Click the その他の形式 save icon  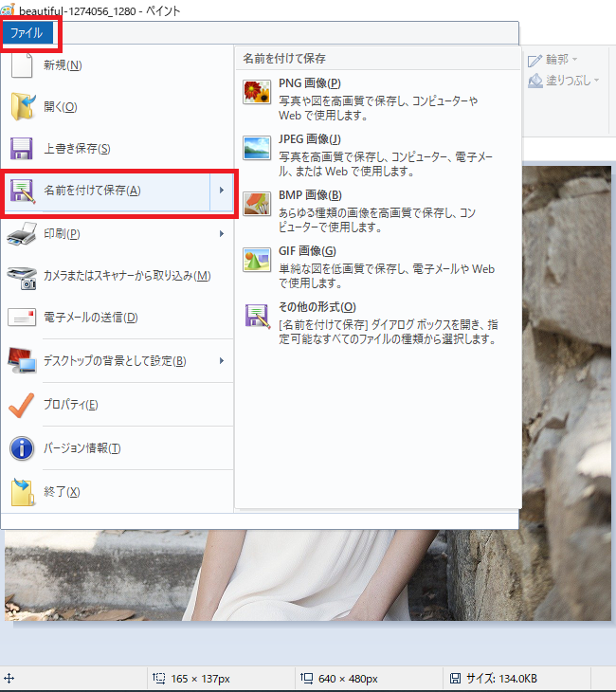click(x=257, y=316)
